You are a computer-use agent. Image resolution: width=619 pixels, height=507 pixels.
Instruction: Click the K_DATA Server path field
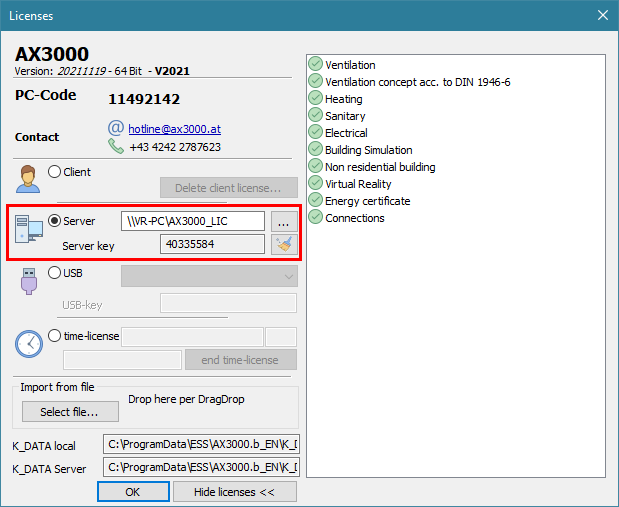[201, 467]
